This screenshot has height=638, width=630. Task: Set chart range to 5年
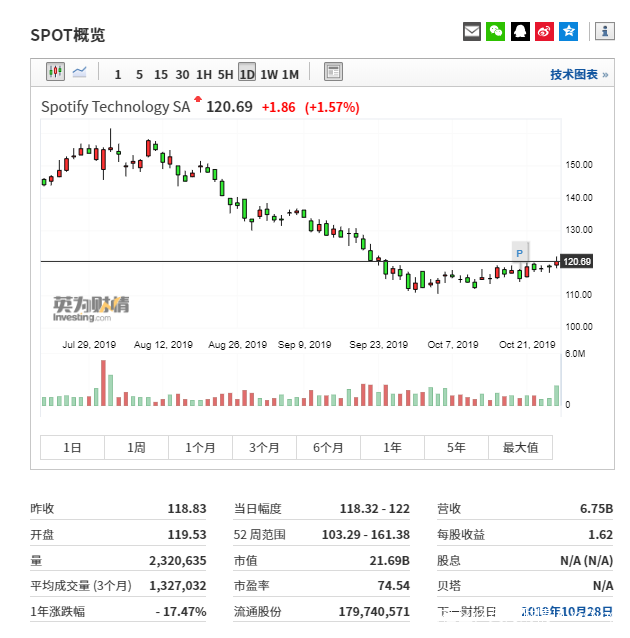coord(456,448)
